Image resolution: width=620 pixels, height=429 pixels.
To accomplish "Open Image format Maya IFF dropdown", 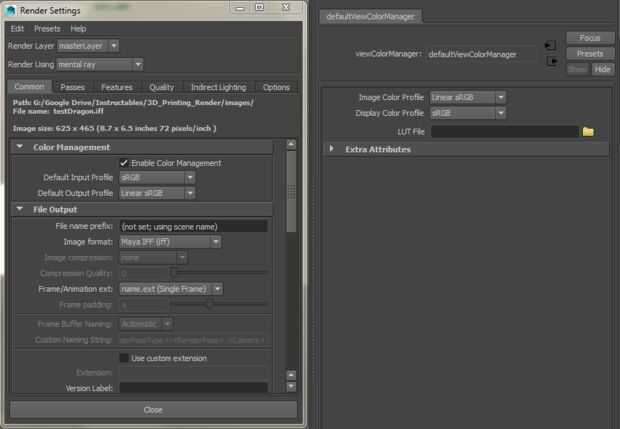I will click(x=170, y=242).
